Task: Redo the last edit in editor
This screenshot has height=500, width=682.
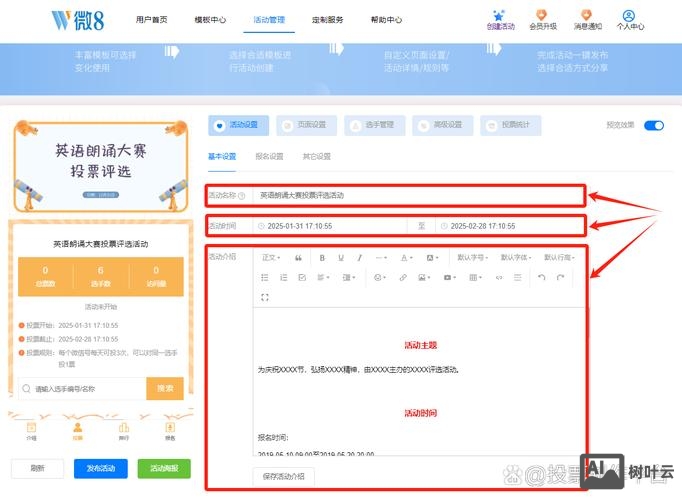Action: coord(561,277)
